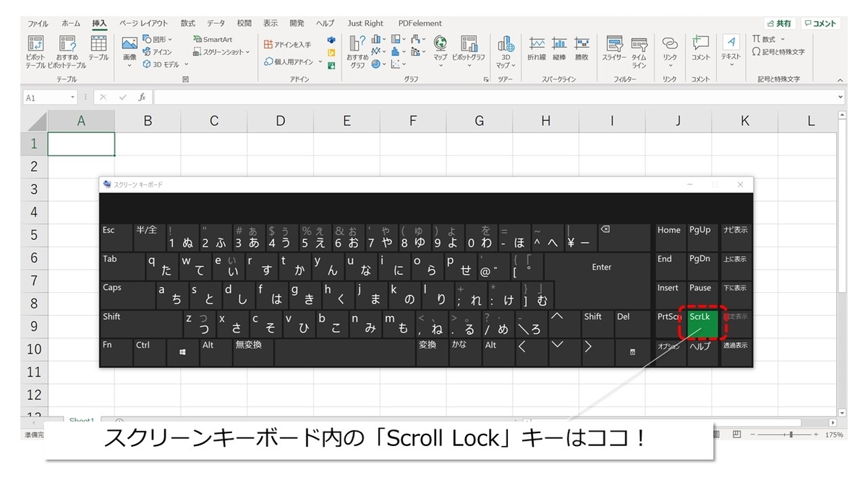Click the insert function fx icon
The width and height of the screenshot is (868, 488).
[x=142, y=97]
